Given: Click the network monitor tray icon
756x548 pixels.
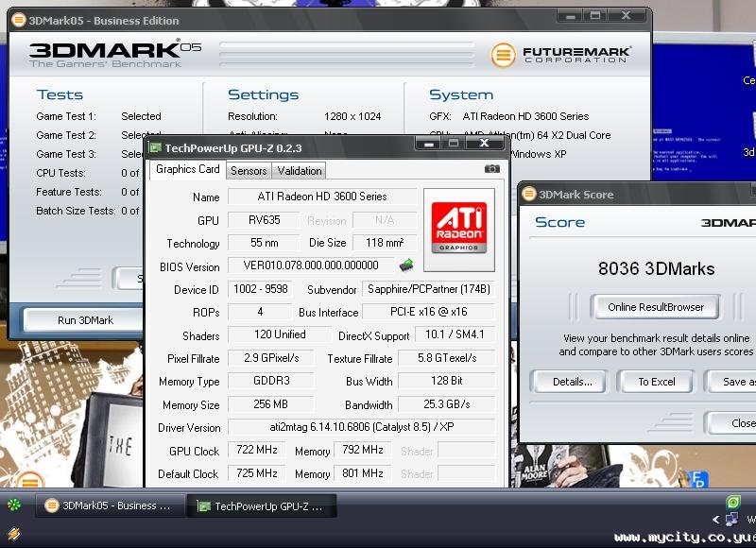Looking at the screenshot, I should point(731,519).
